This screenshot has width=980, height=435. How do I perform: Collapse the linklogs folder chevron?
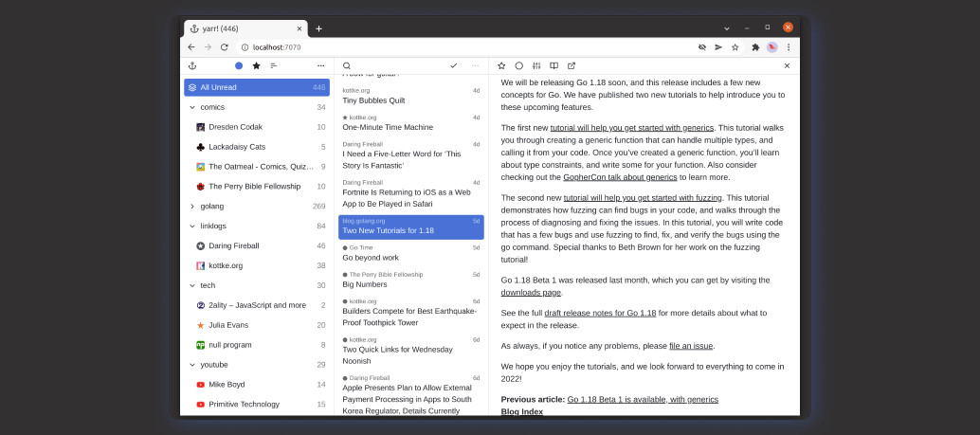click(192, 227)
